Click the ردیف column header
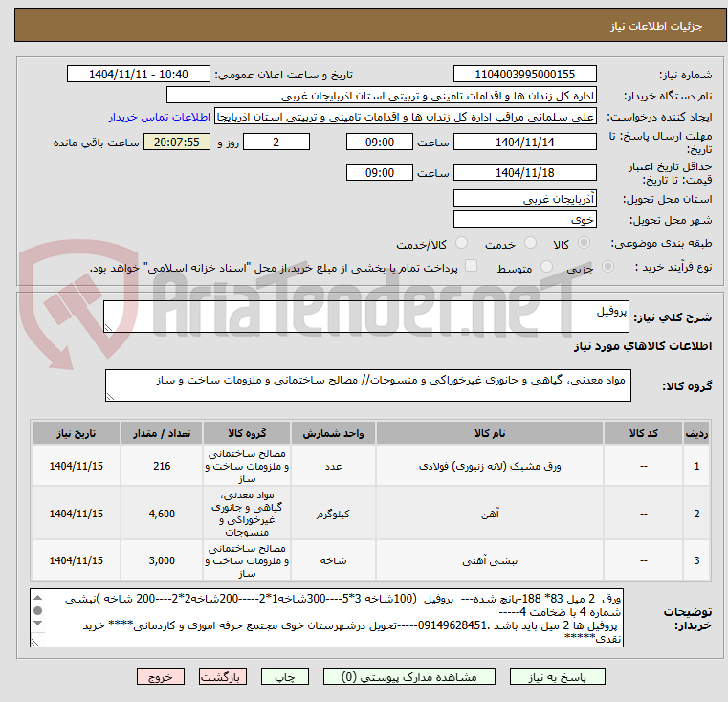 696,433
